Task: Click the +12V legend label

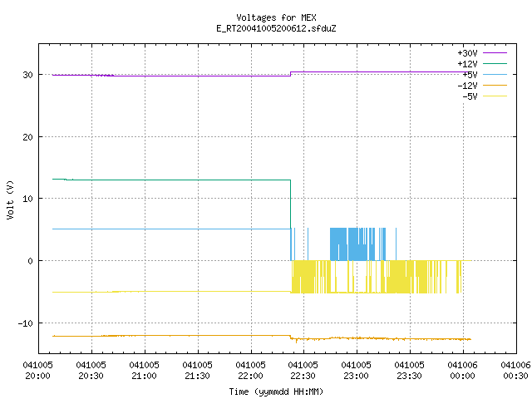Action: click(467, 64)
